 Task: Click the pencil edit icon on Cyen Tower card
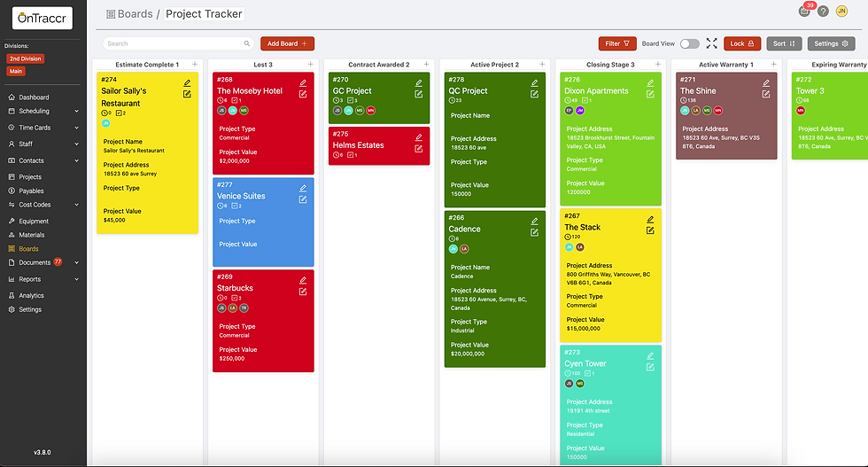tap(650, 355)
